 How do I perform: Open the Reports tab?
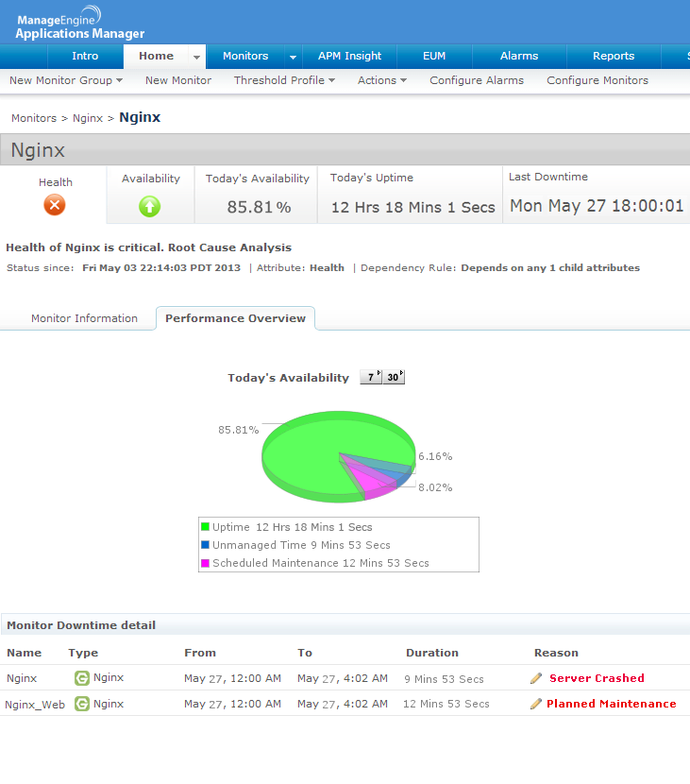[614, 56]
